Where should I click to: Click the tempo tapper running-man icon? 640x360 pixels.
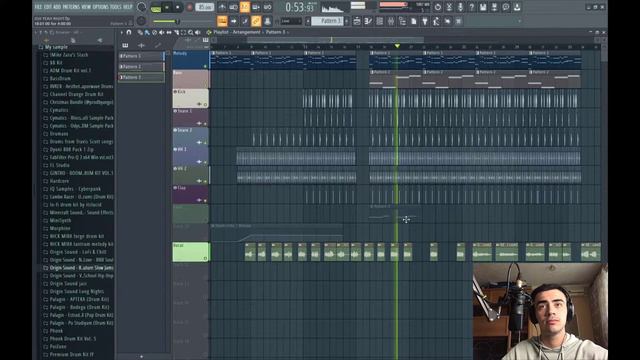point(436,21)
